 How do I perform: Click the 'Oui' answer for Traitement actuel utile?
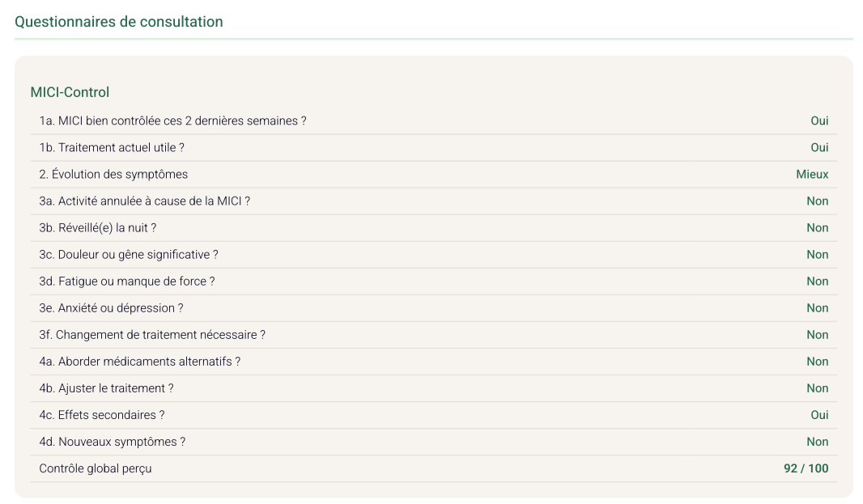[x=819, y=147]
